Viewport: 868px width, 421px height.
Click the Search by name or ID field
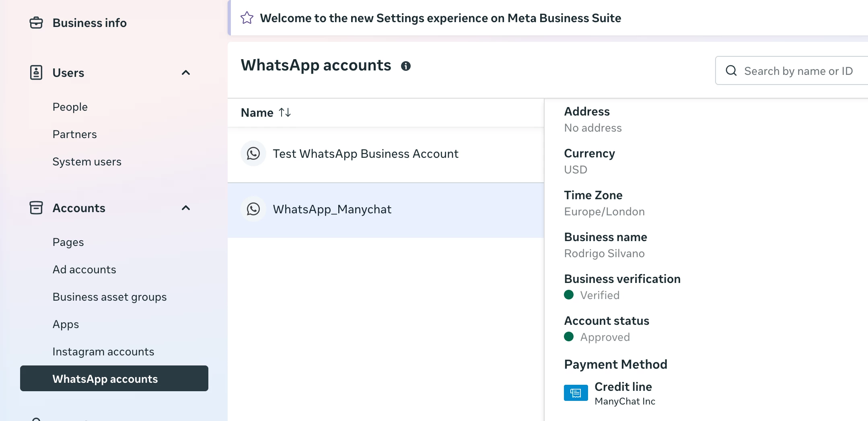pos(792,71)
